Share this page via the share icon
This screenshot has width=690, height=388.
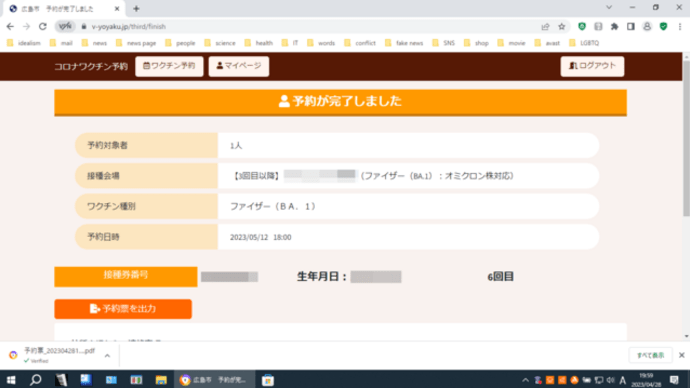tap(545, 26)
